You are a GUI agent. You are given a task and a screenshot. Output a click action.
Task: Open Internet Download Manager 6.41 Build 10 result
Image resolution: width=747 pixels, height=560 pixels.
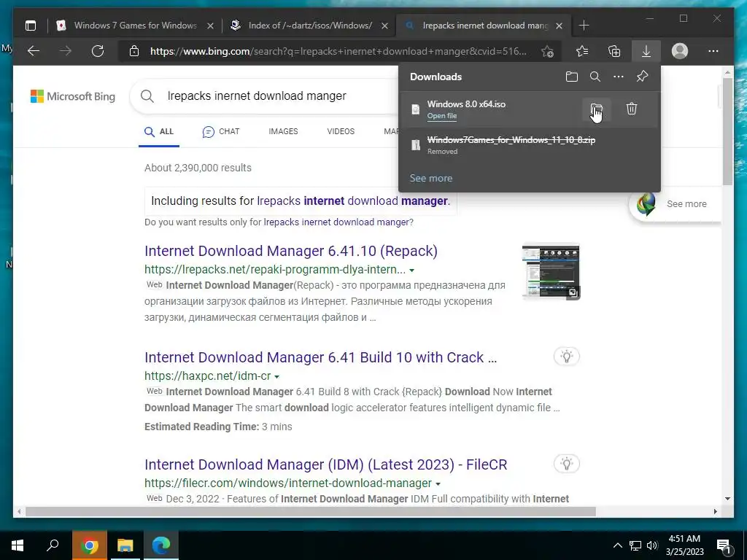point(320,357)
